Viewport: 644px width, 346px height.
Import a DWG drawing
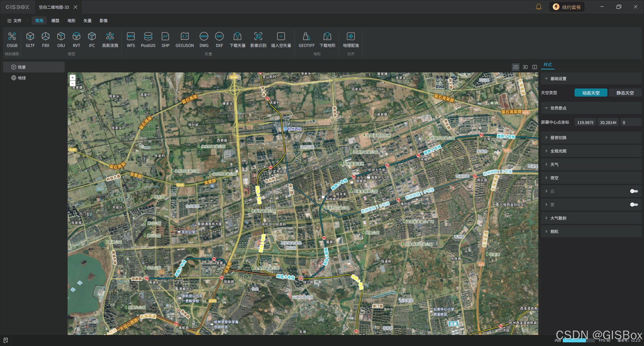204,40
